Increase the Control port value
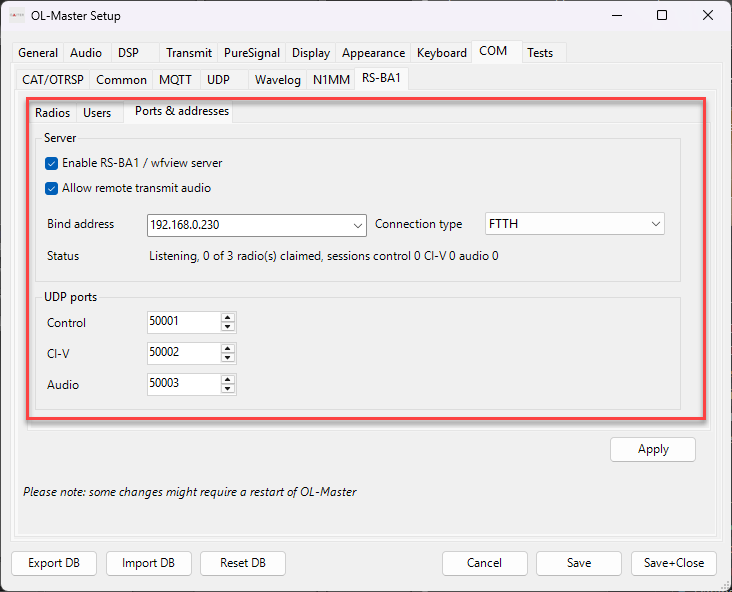Image resolution: width=732 pixels, height=592 pixels. pos(228,317)
